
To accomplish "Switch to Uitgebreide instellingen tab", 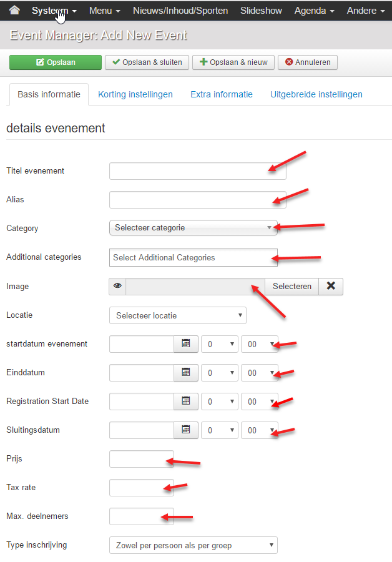I will coord(316,94).
